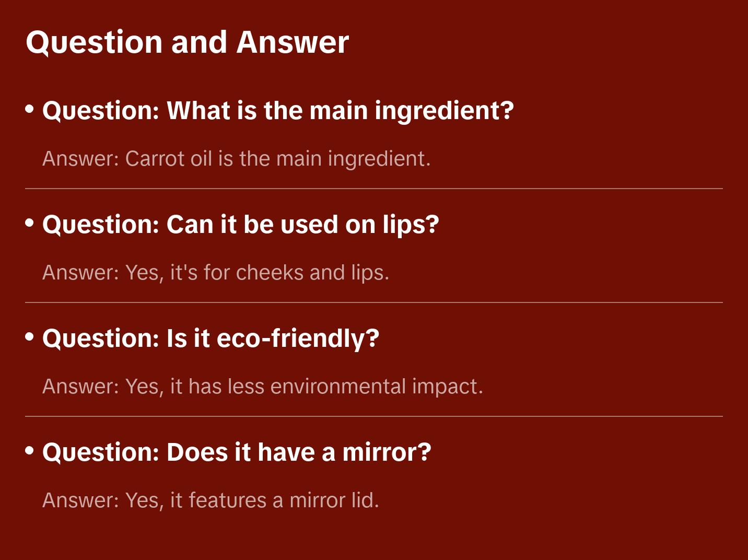Select the answer "Yes, it's for cheeks and lips."
The image size is (748, 560).
216,273
